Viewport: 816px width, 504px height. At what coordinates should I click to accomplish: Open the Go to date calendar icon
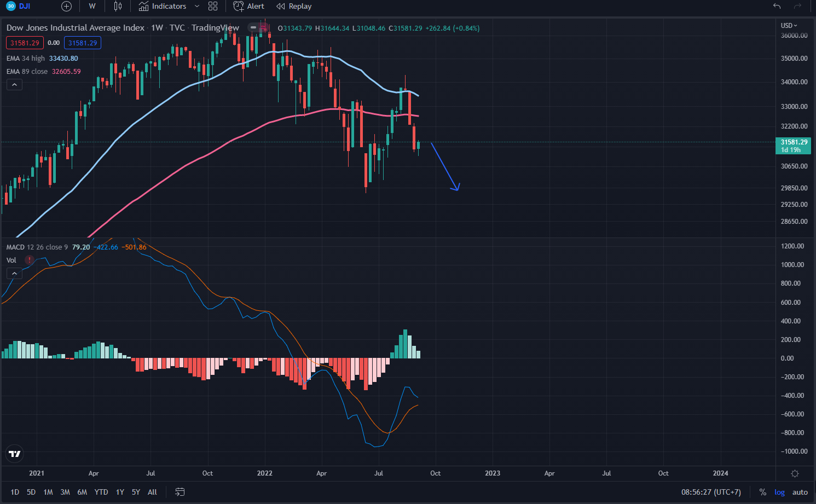pos(180,492)
